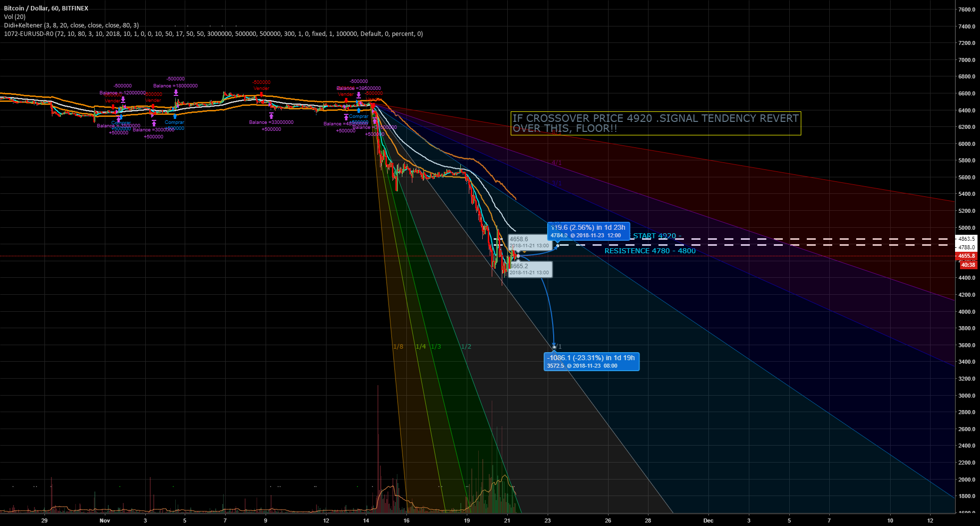Click the Dec label on the time axis
This screenshot has height=526, width=980.
pyautogui.click(x=709, y=521)
